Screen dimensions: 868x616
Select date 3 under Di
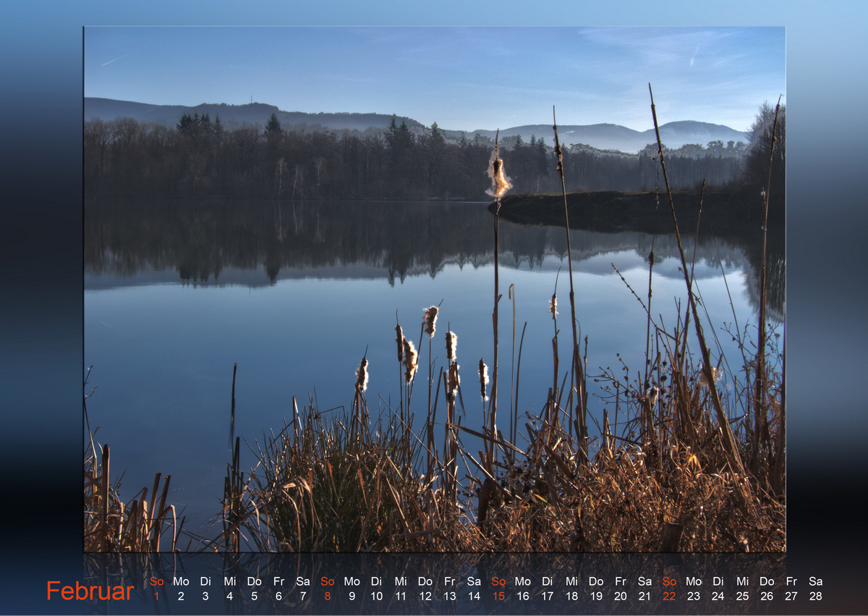[205, 596]
